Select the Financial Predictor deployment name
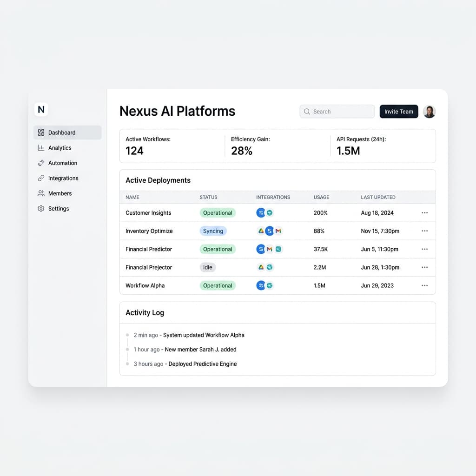This screenshot has width=476, height=476. 149,249
